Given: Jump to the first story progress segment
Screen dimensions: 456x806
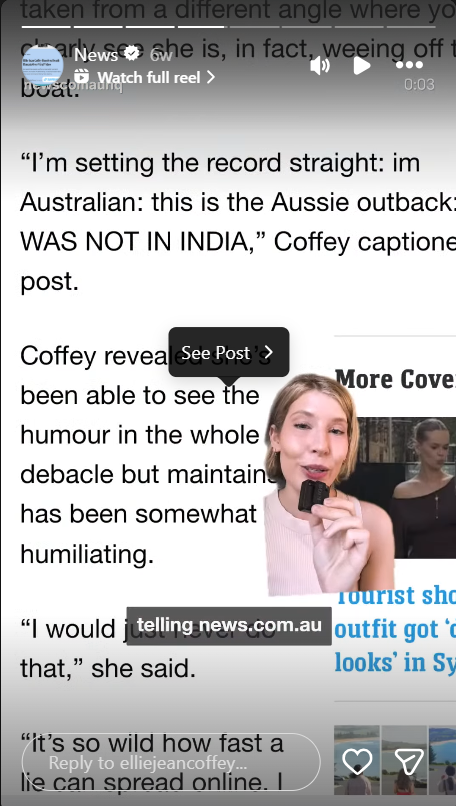Looking at the screenshot, I should point(46,27).
